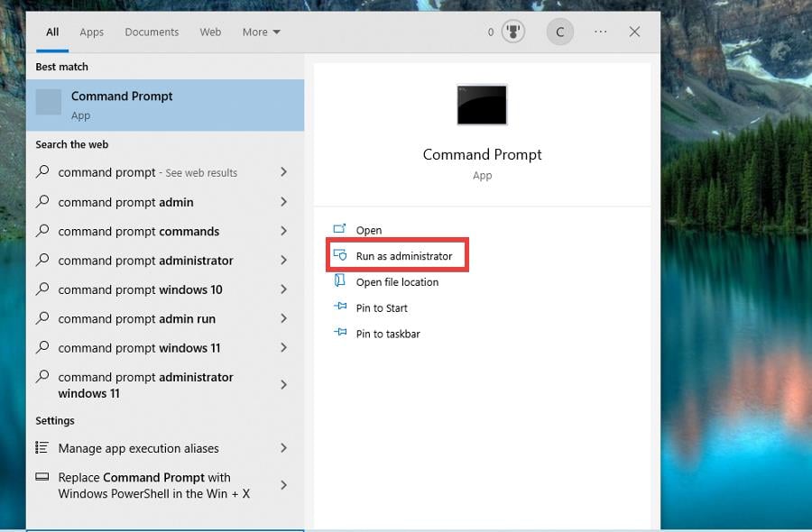Click the rewards points count 0
This screenshot has width=812, height=532.
coord(491,32)
